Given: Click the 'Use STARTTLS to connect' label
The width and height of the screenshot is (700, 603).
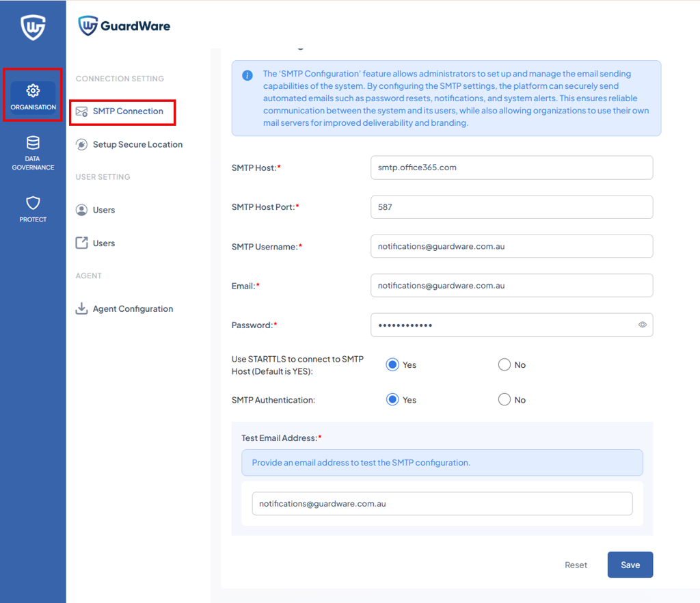Looking at the screenshot, I should coord(298,365).
